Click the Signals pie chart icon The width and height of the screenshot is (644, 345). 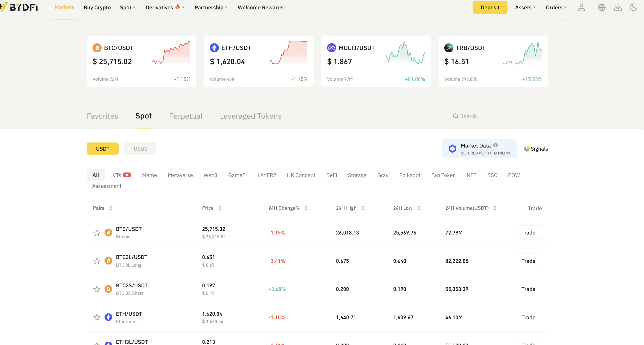pos(526,149)
